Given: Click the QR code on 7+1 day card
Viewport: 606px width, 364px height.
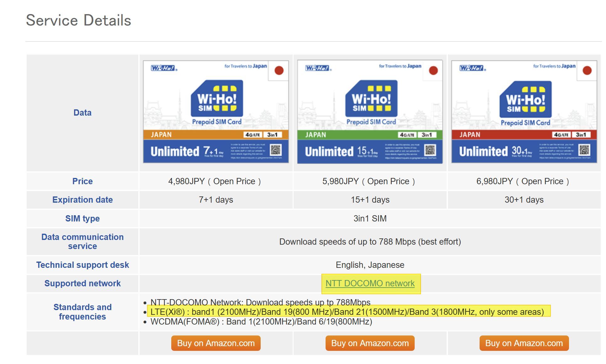Looking at the screenshot, I should [275, 150].
